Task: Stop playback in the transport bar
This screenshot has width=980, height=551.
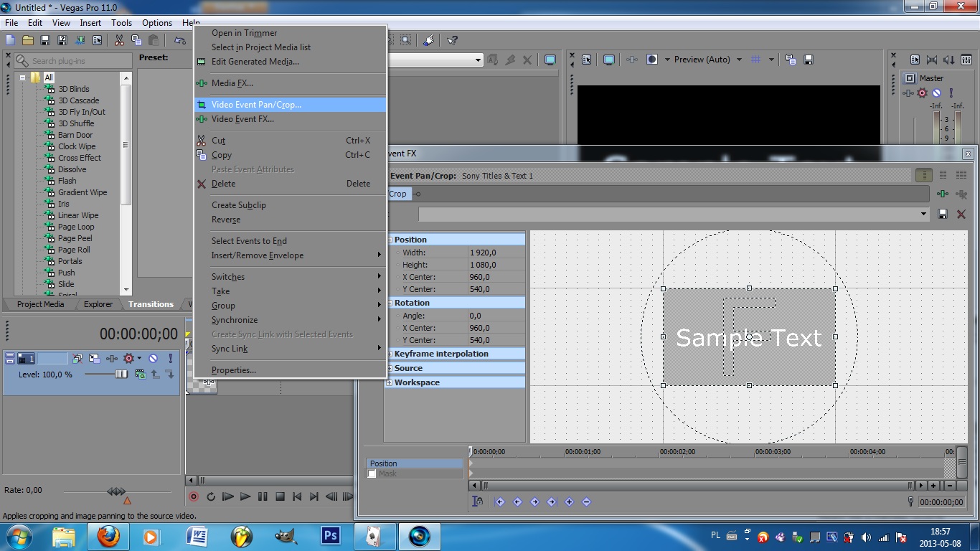Action: pos(280,496)
